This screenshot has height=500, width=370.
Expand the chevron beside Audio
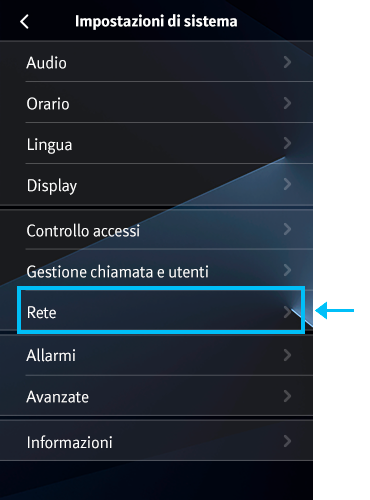(x=287, y=62)
